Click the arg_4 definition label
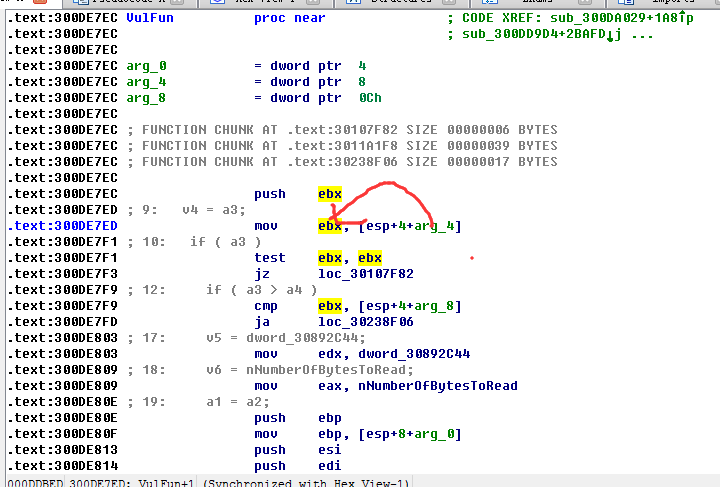 147,82
